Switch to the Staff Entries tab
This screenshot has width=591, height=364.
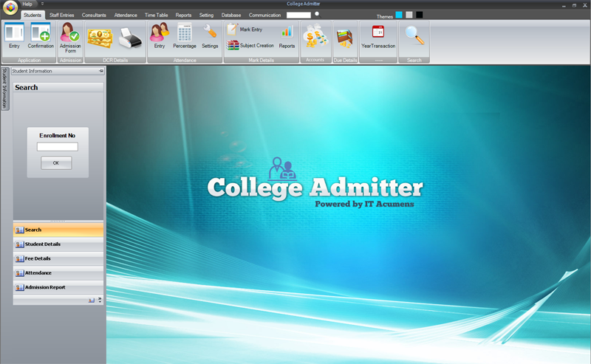pyautogui.click(x=62, y=15)
